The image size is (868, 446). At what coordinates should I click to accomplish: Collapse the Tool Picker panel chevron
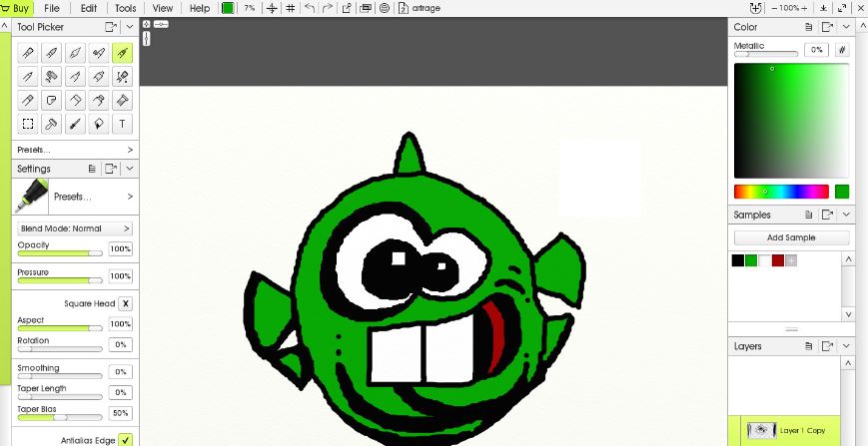pyautogui.click(x=130, y=27)
